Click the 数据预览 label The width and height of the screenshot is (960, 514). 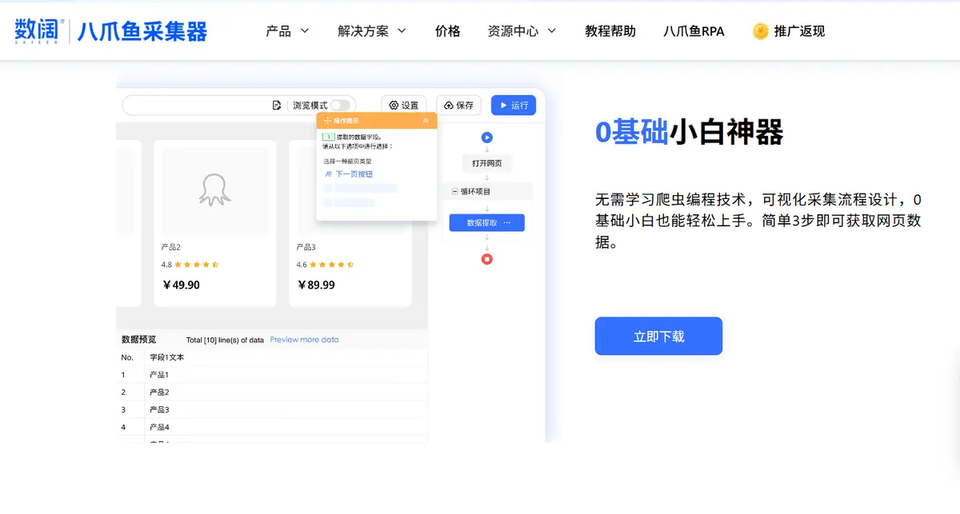(139, 340)
